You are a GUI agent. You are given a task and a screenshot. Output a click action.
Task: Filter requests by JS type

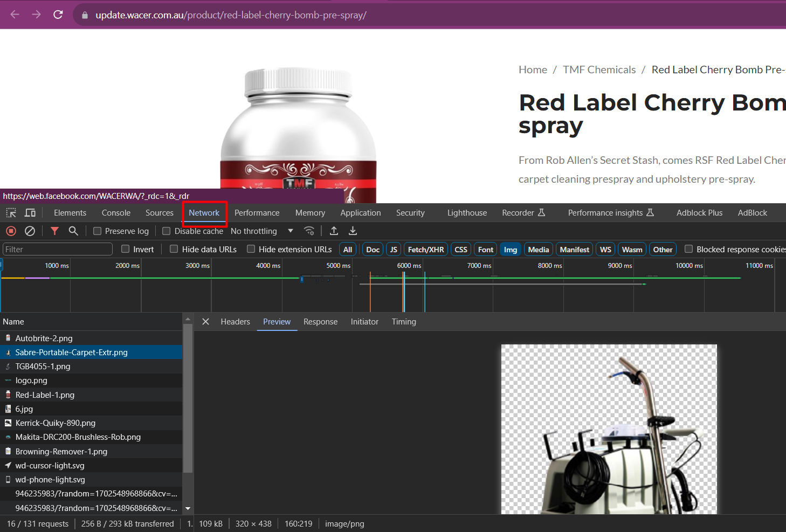394,250
